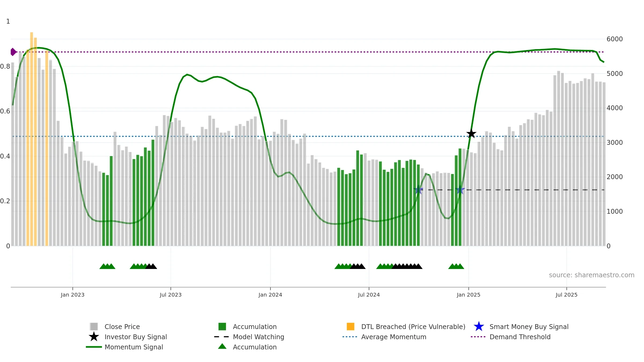Click the second blue star near Jan 2025

tap(460, 190)
